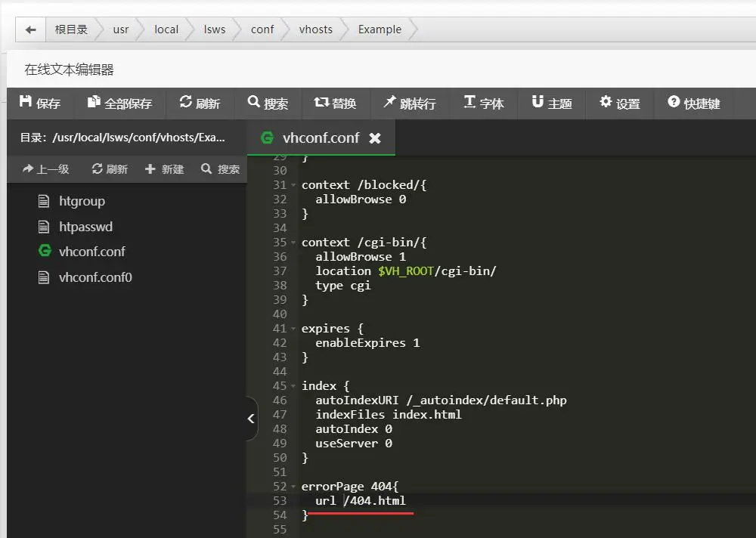Click 'autoIndex 0' line

pos(354,429)
